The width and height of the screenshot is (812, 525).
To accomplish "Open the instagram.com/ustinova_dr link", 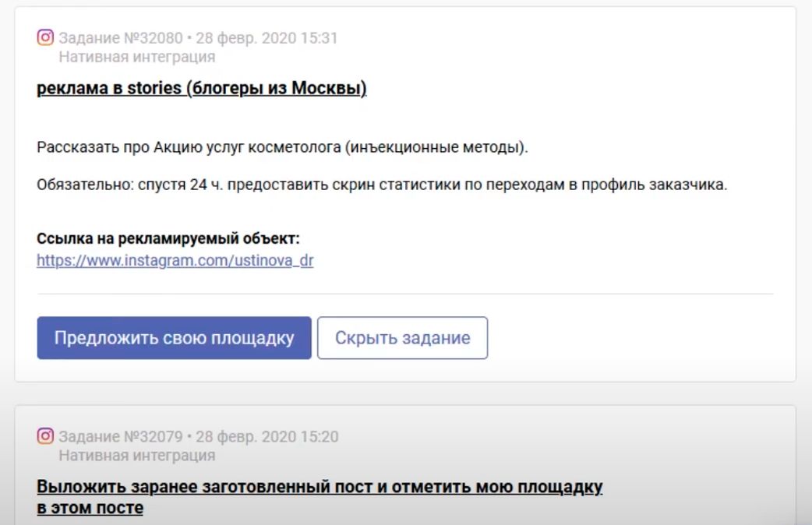I will pyautogui.click(x=175, y=261).
